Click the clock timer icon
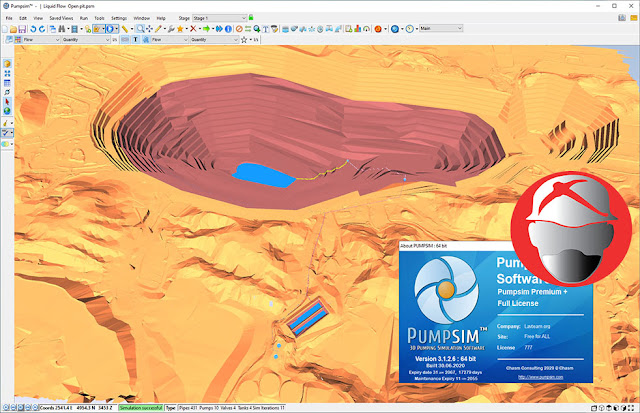 click(x=409, y=29)
